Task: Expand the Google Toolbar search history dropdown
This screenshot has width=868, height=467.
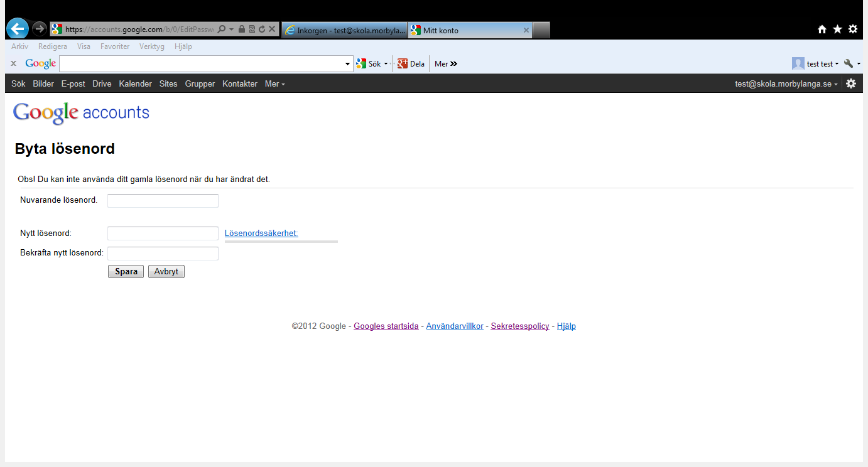Action: pyautogui.click(x=349, y=64)
